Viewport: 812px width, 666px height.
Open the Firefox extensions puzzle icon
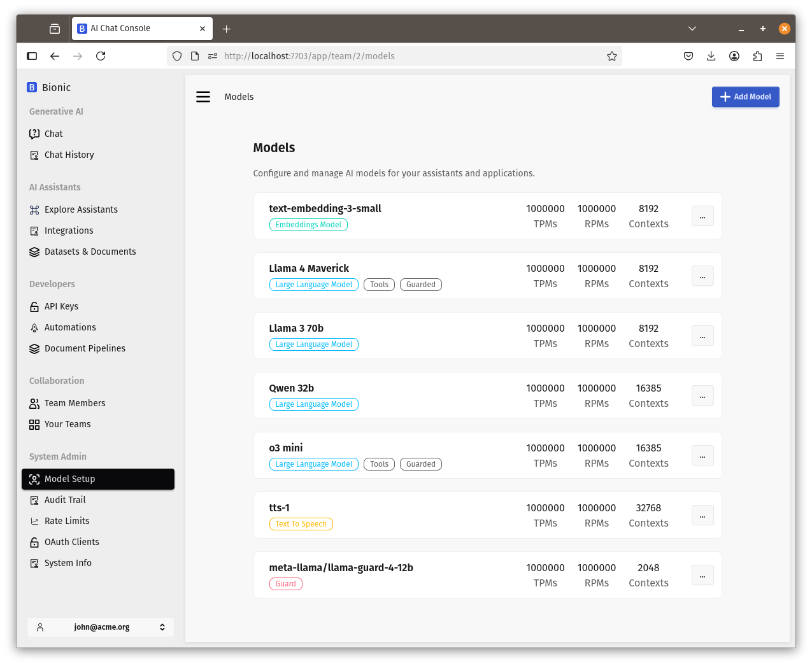click(757, 56)
